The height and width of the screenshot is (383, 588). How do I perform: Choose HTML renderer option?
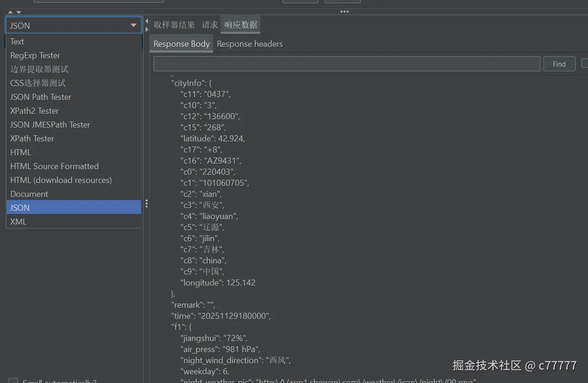(x=73, y=152)
